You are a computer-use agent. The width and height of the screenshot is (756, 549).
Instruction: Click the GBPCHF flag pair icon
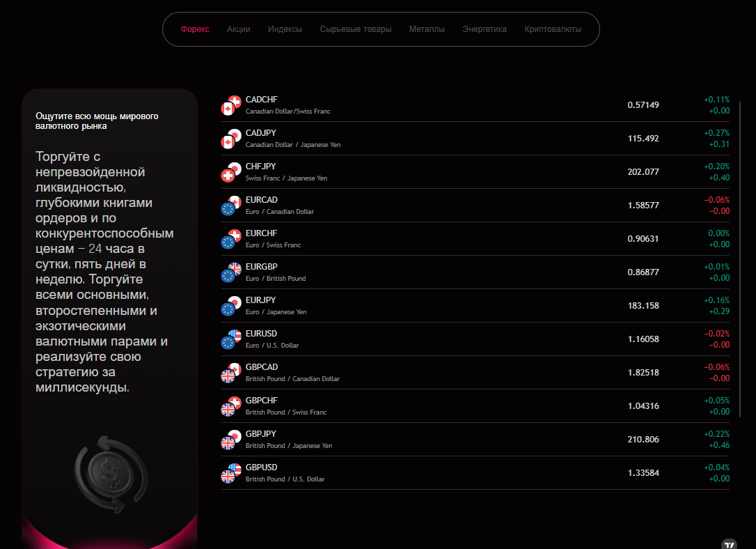[231, 406]
